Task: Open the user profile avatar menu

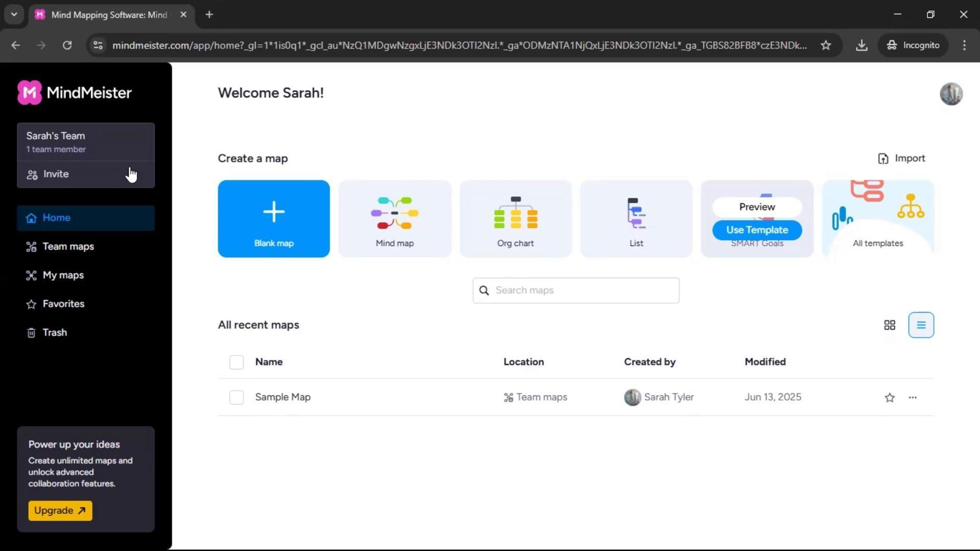Action: pyautogui.click(x=951, y=94)
